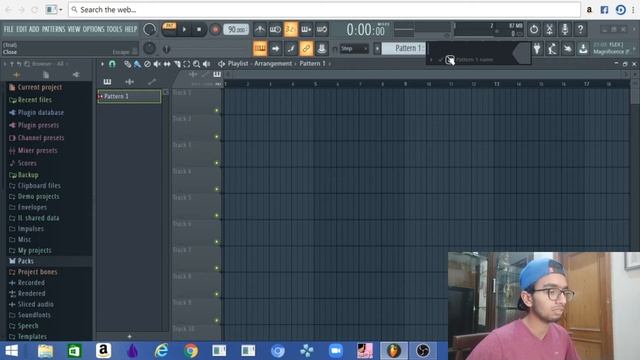This screenshot has width=640, height=360.
Task: Open the OPTIONS menu
Action: pos(93,29)
